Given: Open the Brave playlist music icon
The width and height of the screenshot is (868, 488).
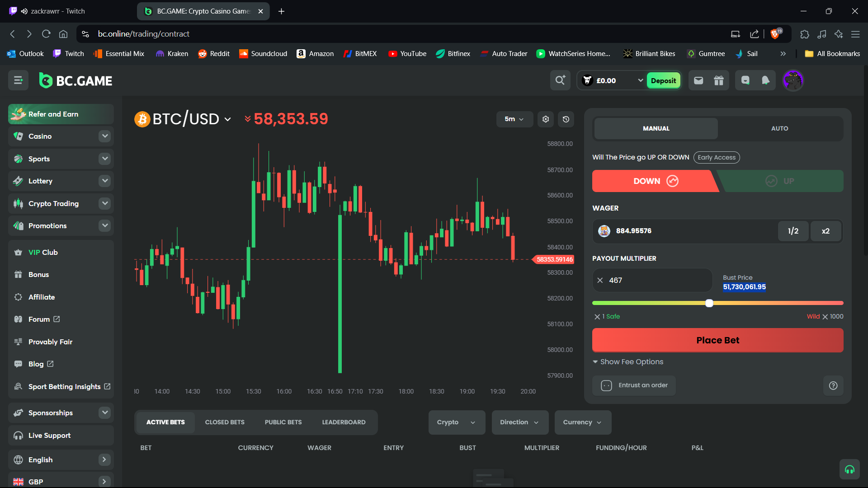Looking at the screenshot, I should [x=822, y=34].
